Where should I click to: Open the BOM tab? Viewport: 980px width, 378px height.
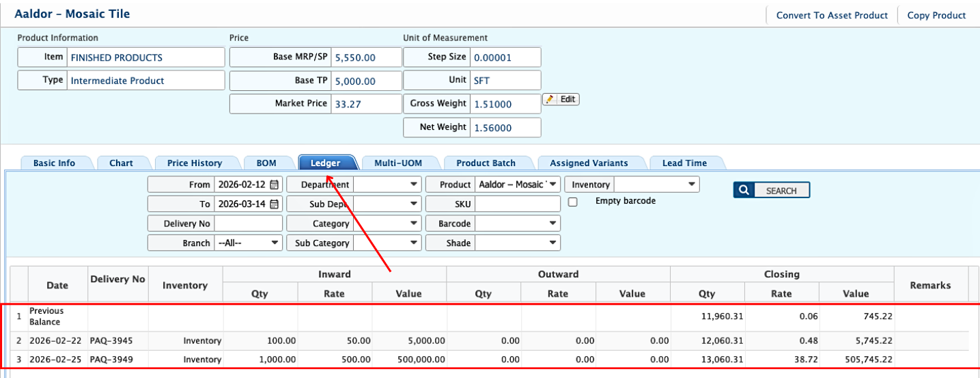pos(266,163)
